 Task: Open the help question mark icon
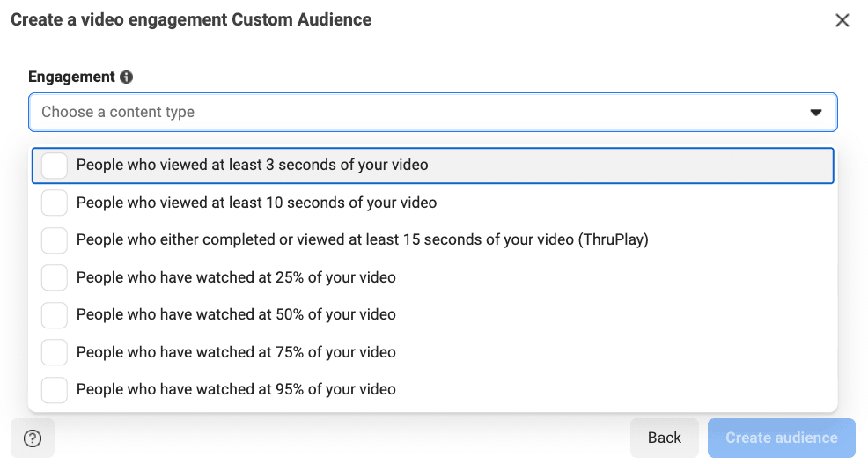click(x=33, y=438)
